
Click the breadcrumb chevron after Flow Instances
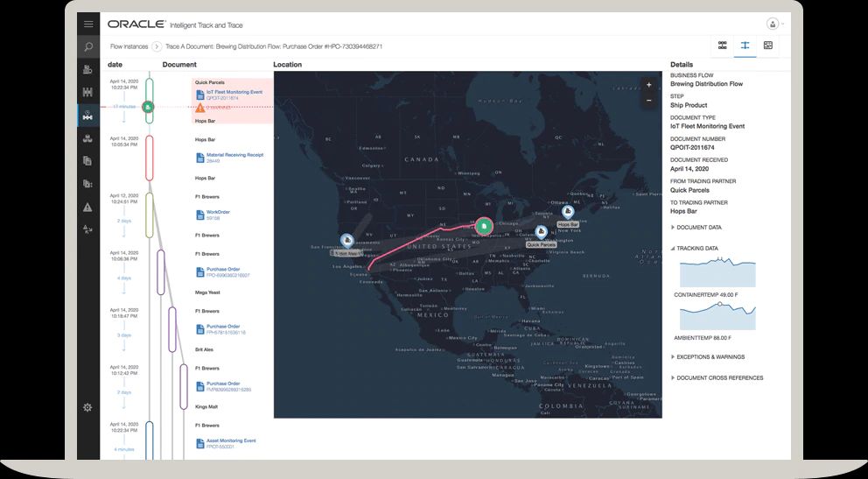coord(157,46)
